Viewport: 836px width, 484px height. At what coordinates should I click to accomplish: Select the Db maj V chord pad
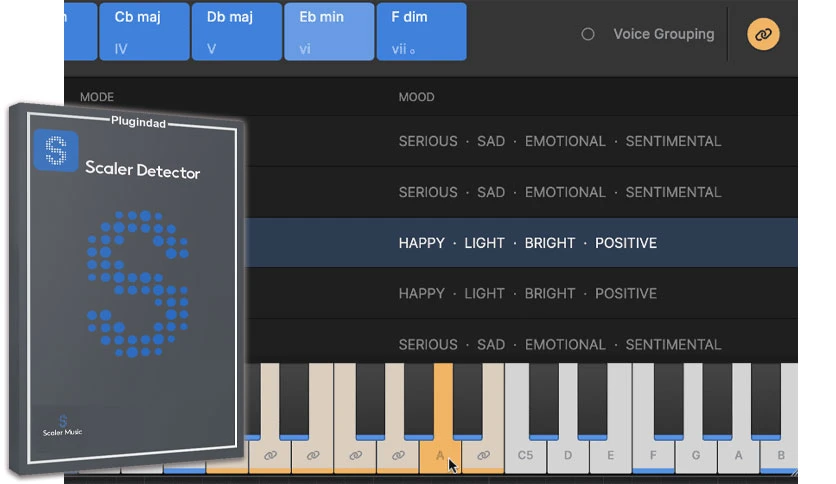[x=237, y=31]
